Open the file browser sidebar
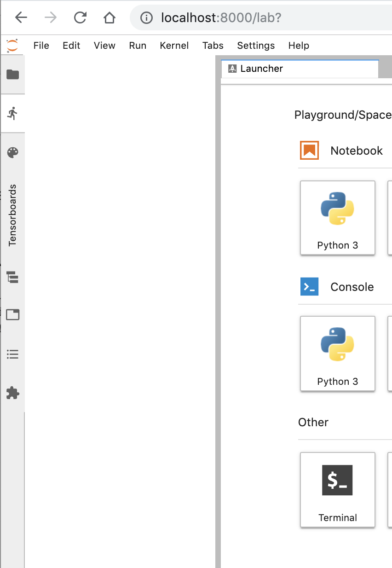 12,74
